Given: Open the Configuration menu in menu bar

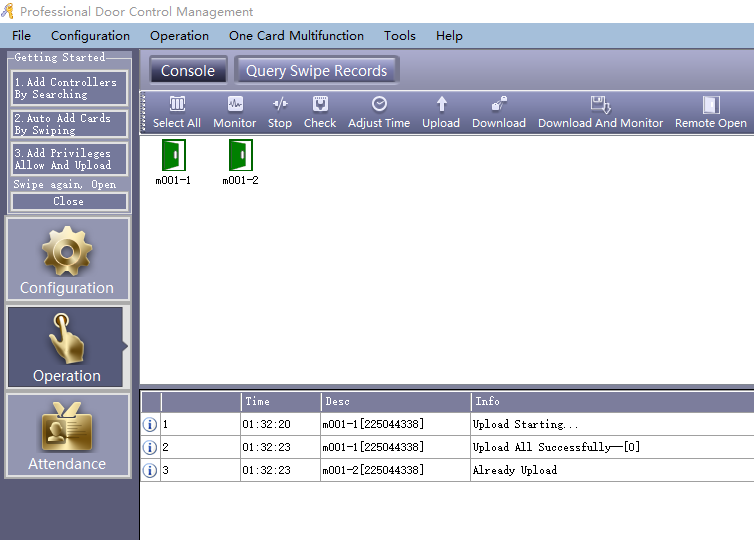Looking at the screenshot, I should [x=90, y=36].
